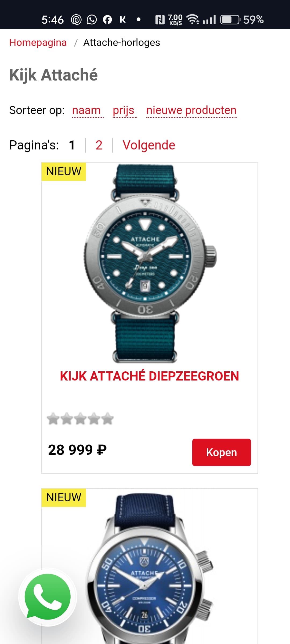This screenshot has height=644, width=290.
Task: Sort products by prijs
Action: (124, 110)
